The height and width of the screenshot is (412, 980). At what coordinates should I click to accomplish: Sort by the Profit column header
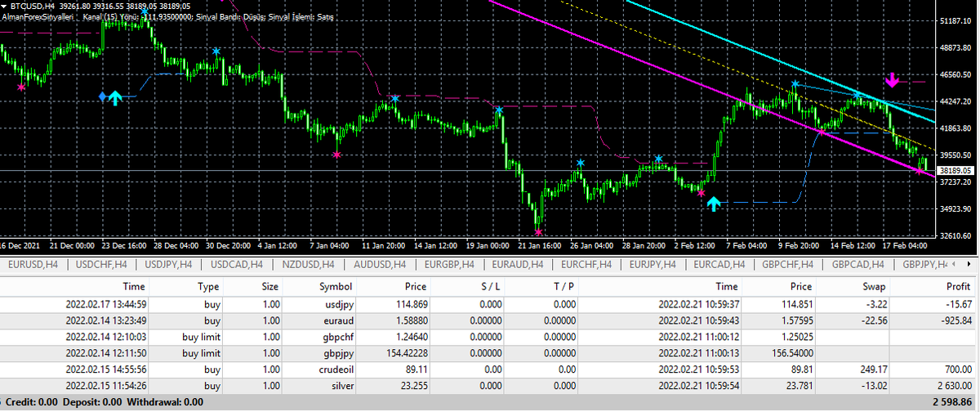[x=957, y=287]
